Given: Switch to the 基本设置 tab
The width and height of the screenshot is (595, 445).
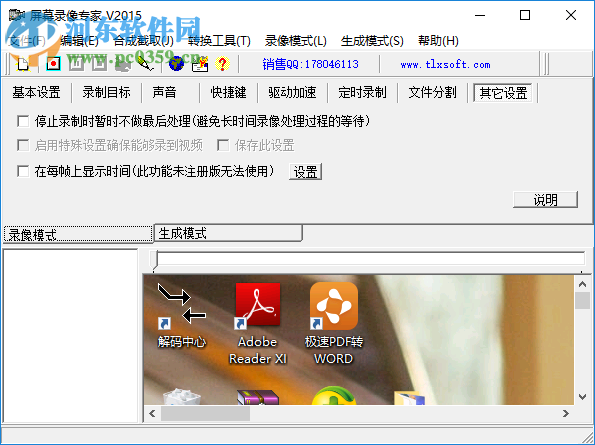Looking at the screenshot, I should [36, 93].
